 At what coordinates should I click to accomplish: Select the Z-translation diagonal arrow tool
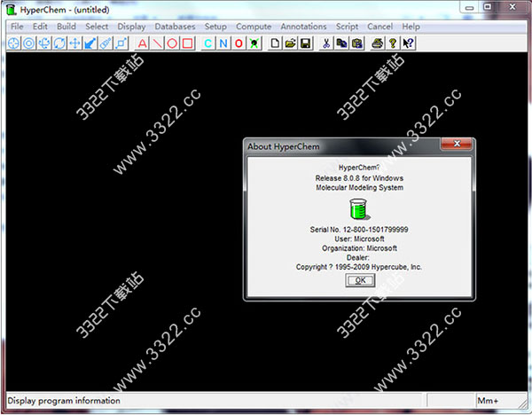point(90,43)
